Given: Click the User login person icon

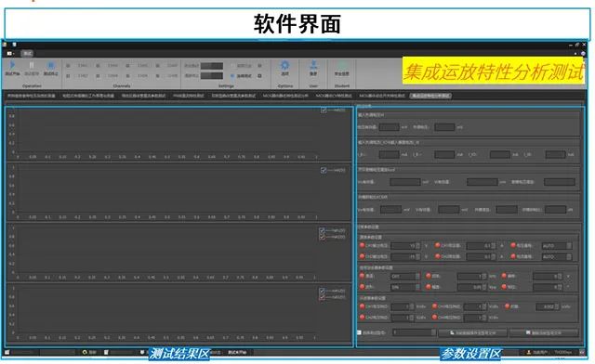Looking at the screenshot, I should click(x=313, y=64).
